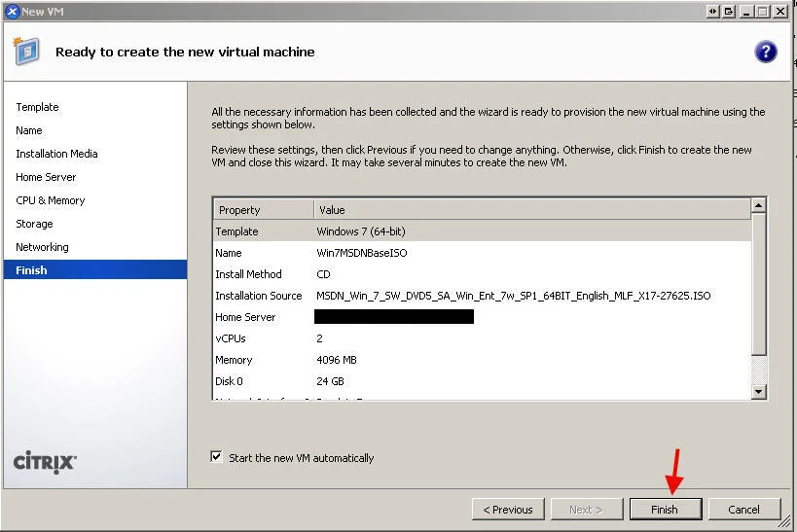Open the Installation Media step
The height and width of the screenshot is (532, 797).
click(x=56, y=154)
